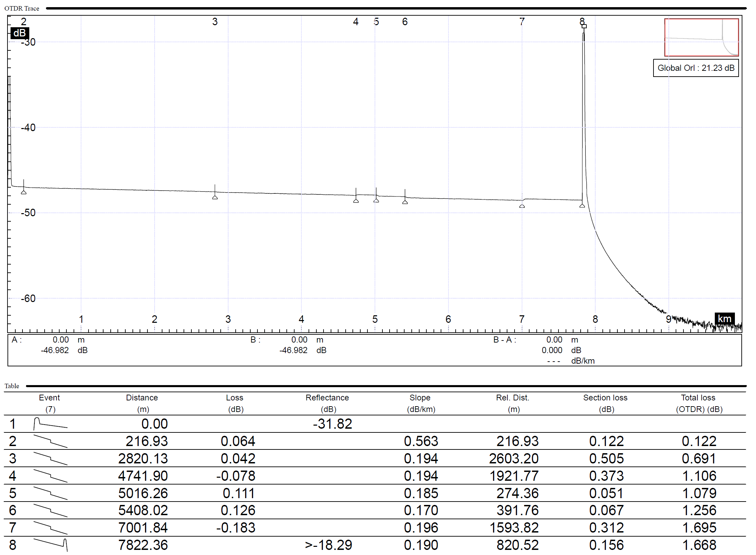Click reflectance value -31.82
The image size is (756, 555).
coord(332,424)
